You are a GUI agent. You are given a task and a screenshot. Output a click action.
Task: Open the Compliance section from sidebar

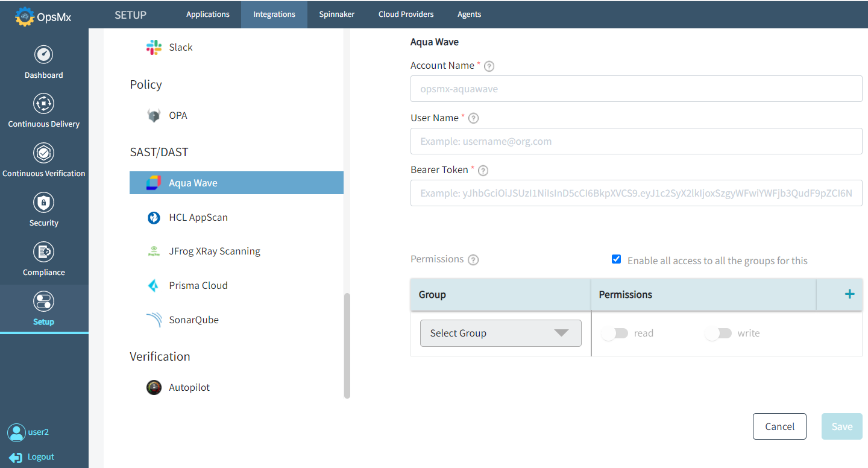click(43, 252)
